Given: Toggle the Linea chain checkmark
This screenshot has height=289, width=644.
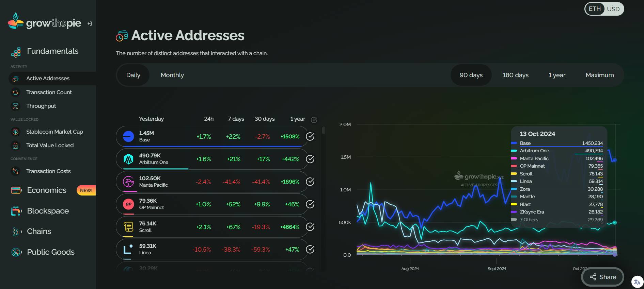Looking at the screenshot, I should 310,249.
